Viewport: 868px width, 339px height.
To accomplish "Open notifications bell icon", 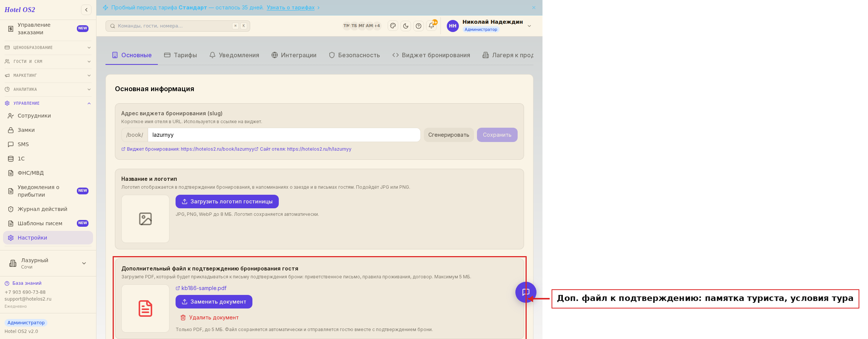I will (431, 26).
